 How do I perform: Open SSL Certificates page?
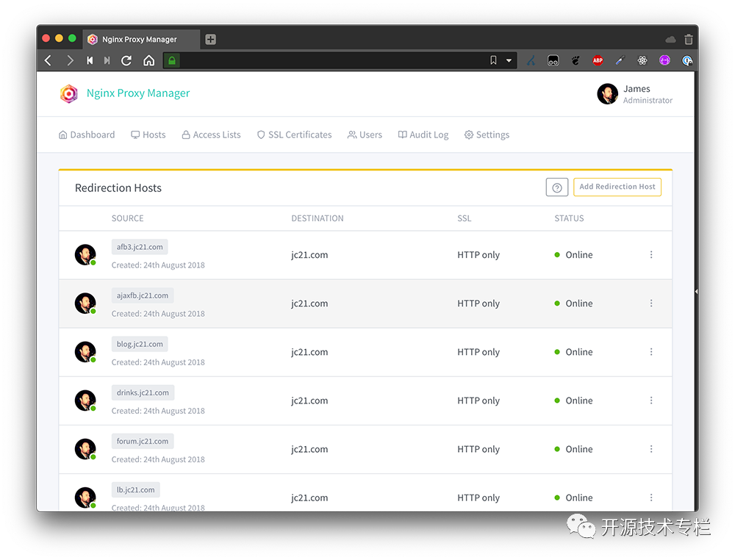[295, 135]
